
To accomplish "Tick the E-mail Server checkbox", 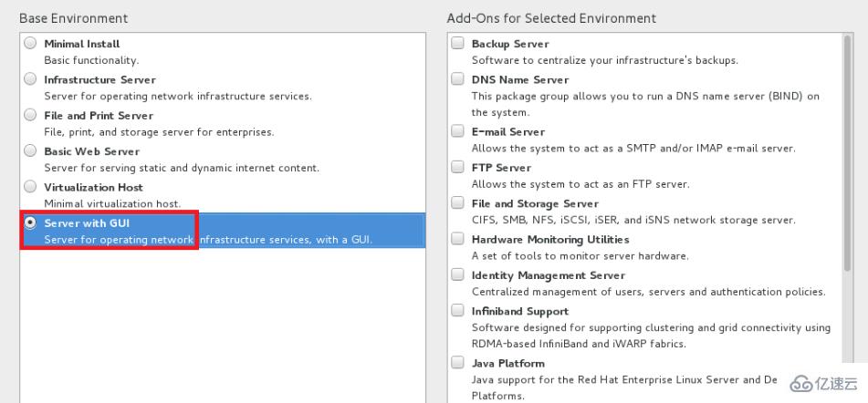I will point(458,131).
